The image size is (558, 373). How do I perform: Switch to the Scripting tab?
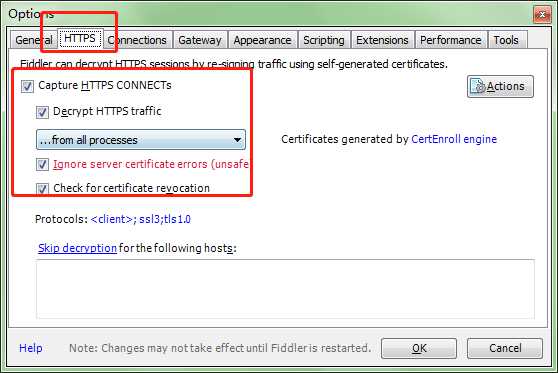[324, 40]
